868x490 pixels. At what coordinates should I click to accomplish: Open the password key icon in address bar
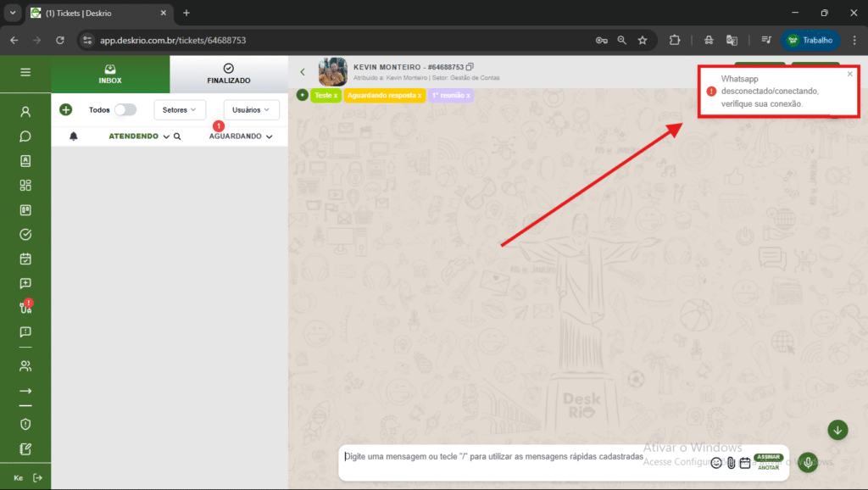(601, 40)
